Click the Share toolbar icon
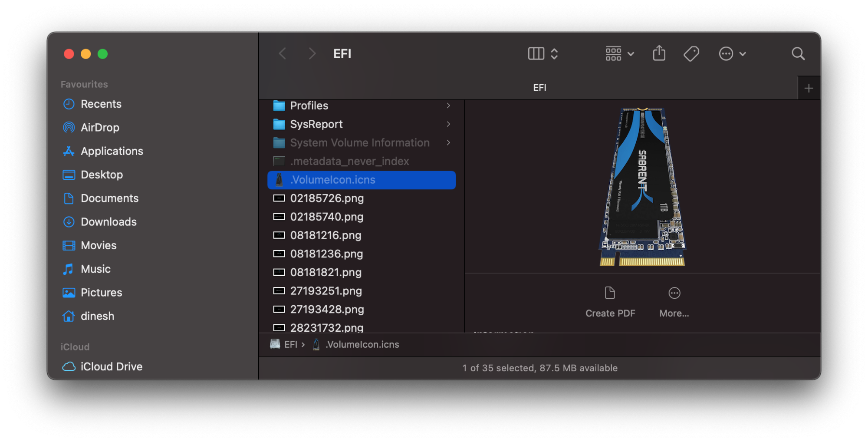 (659, 53)
